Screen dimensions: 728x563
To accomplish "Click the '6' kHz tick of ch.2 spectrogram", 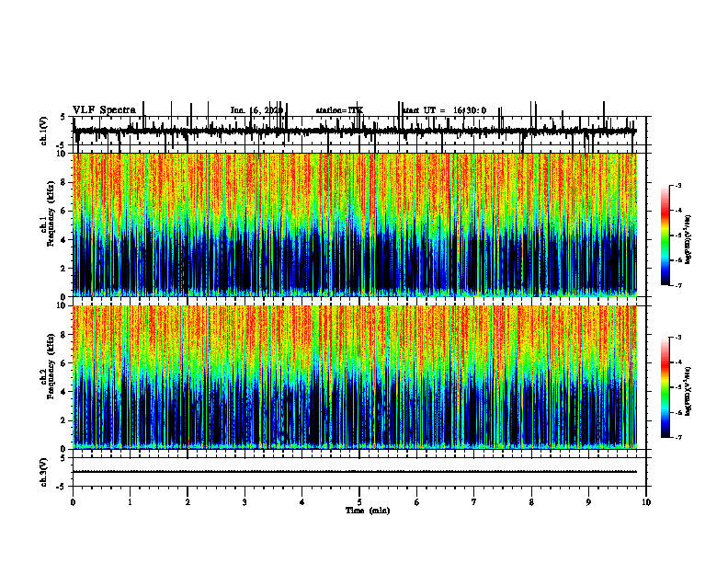I will [64, 363].
